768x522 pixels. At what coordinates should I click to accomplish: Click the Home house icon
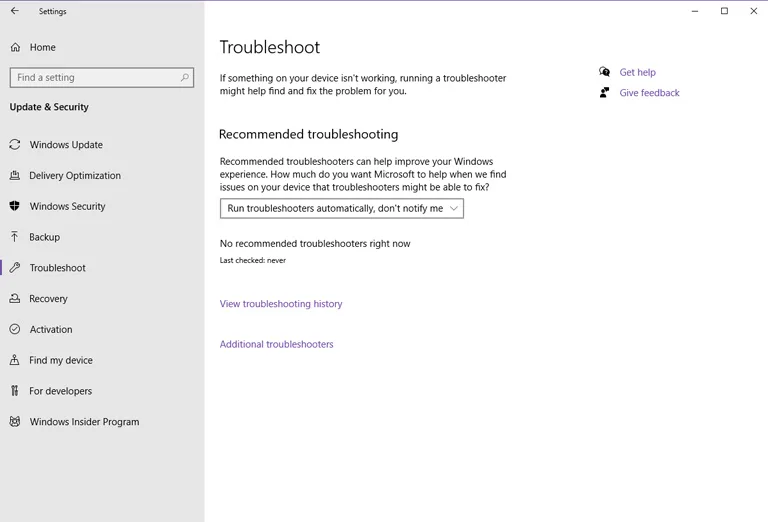point(15,47)
